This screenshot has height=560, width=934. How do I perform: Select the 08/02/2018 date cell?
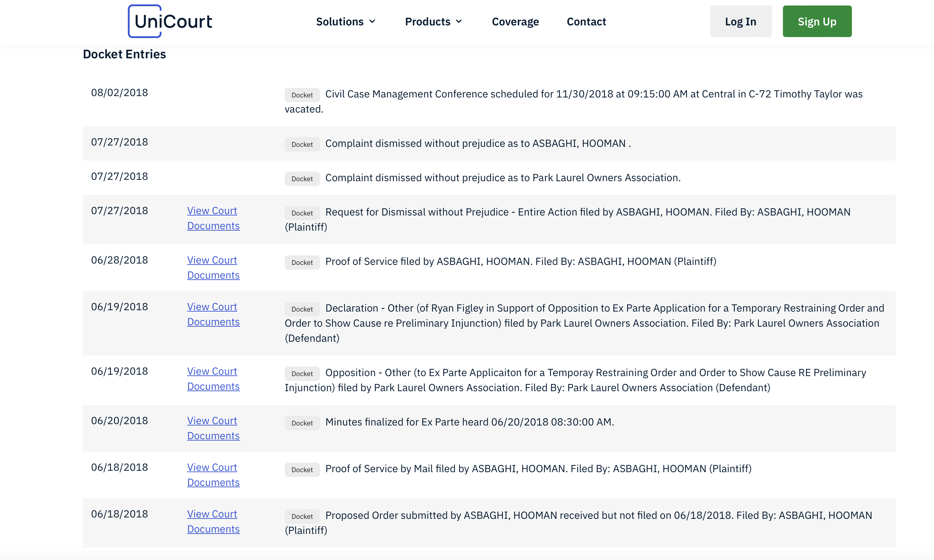[119, 93]
